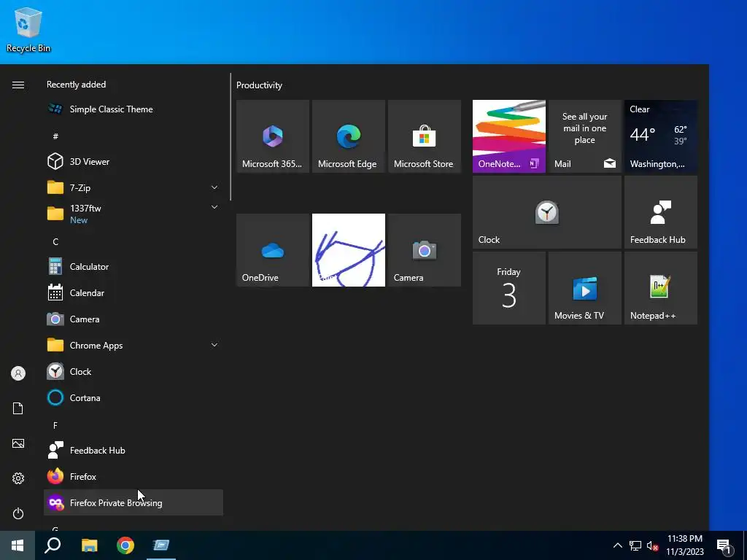The width and height of the screenshot is (747, 560).
Task: Click the letter C index header
Action: (x=55, y=242)
